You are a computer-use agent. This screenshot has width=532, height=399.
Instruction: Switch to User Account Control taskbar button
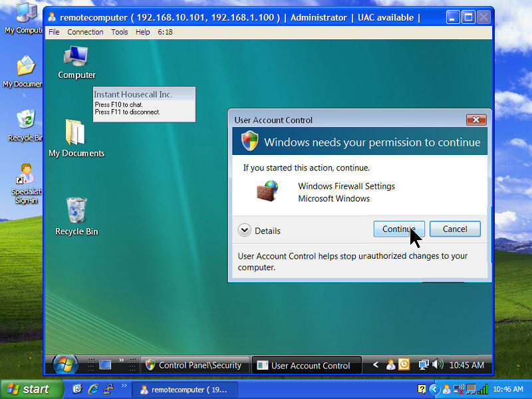(x=307, y=365)
